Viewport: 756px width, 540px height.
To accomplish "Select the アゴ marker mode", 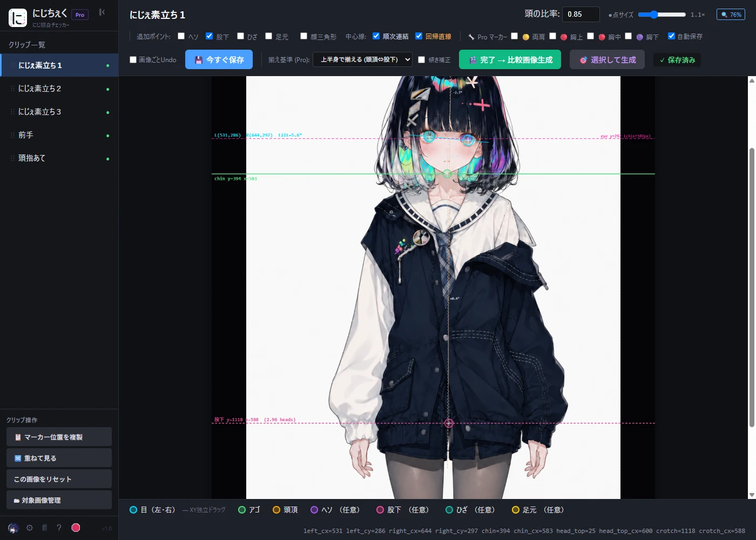I will click(249, 510).
